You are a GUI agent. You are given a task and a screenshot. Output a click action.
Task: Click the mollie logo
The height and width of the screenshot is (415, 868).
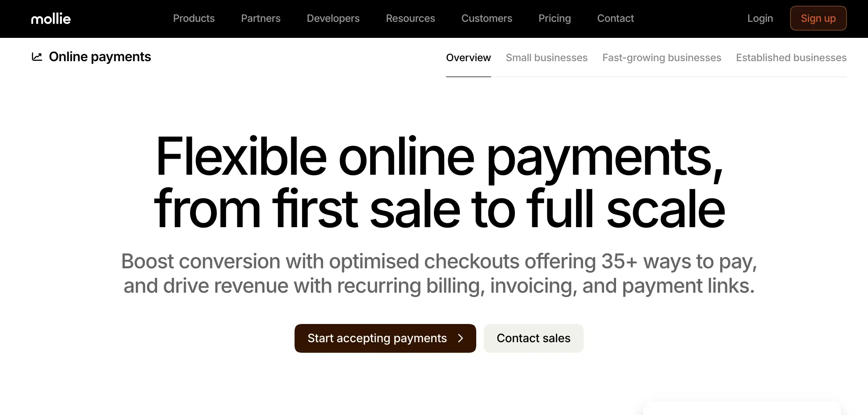pos(51,19)
